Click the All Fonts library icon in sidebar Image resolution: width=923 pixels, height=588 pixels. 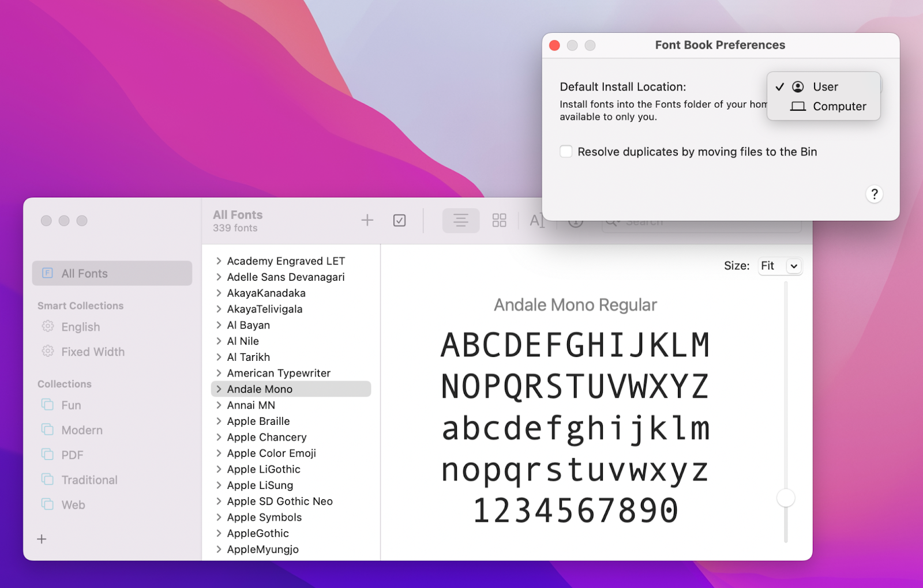point(48,273)
